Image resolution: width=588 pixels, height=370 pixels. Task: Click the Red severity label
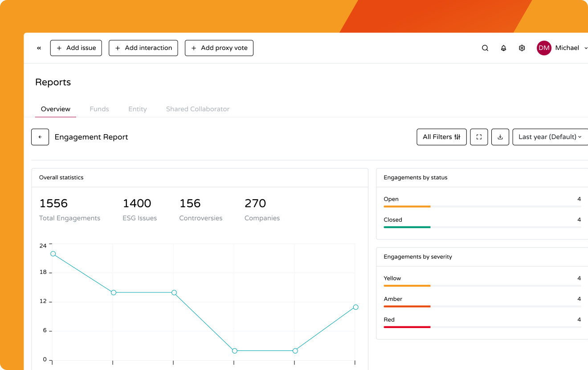(x=389, y=320)
